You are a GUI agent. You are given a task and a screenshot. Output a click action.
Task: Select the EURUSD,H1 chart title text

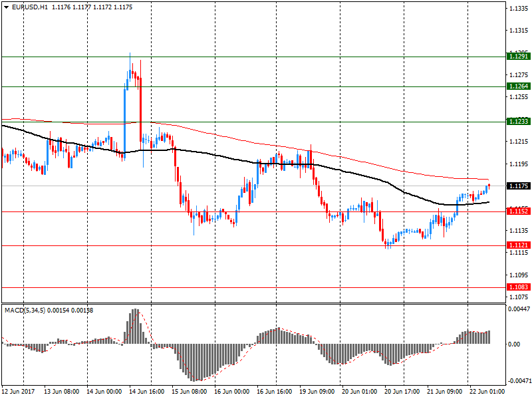tap(30, 7)
